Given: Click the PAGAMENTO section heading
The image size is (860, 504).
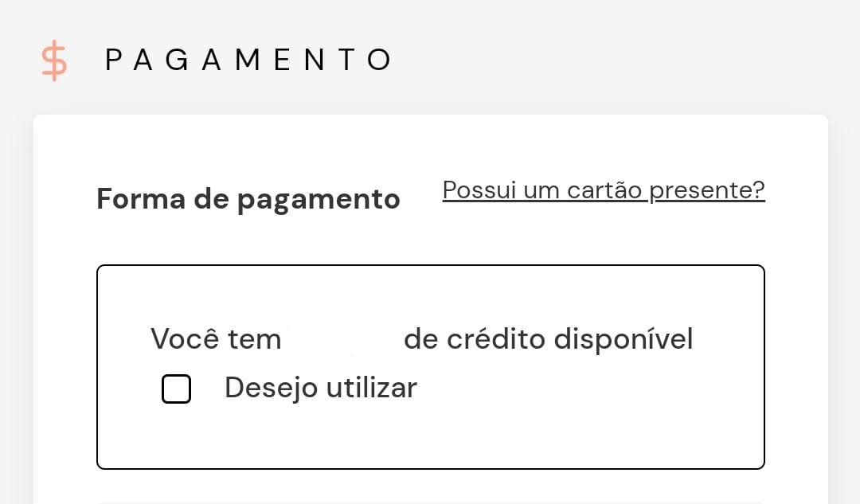Looking at the screenshot, I should click(248, 60).
